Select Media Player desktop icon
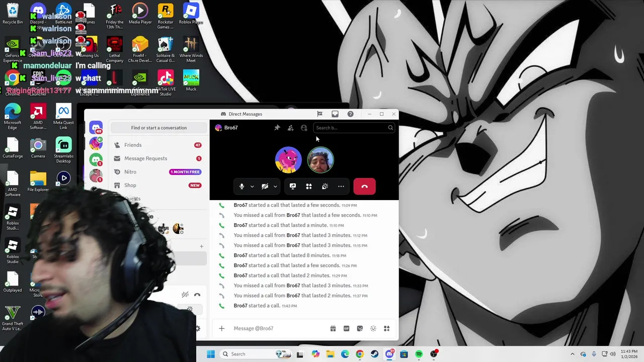The image size is (644, 362). 140,14
